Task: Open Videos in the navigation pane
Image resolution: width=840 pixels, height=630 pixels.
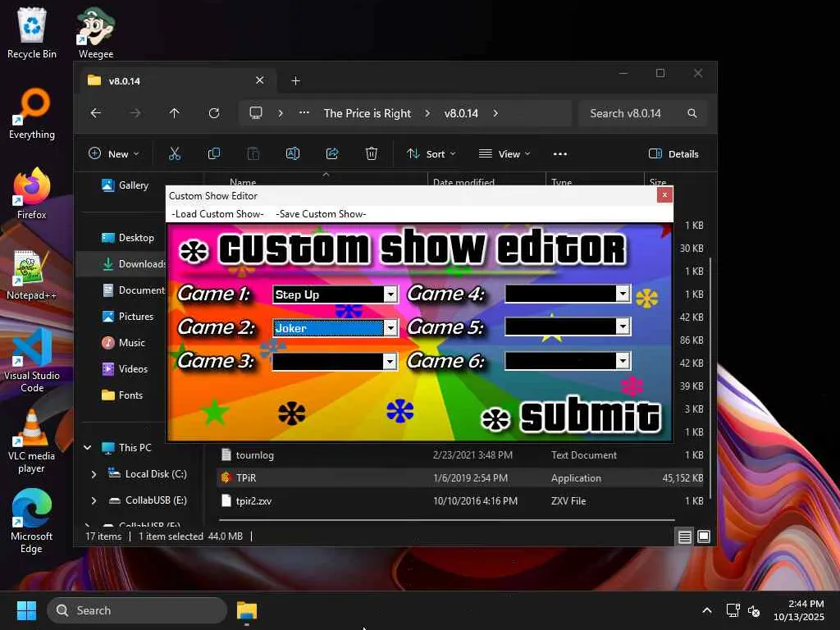Action: pyautogui.click(x=125, y=368)
